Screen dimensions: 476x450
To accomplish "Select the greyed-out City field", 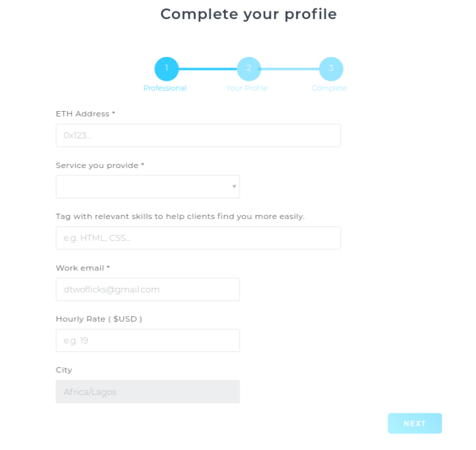I will click(147, 392).
